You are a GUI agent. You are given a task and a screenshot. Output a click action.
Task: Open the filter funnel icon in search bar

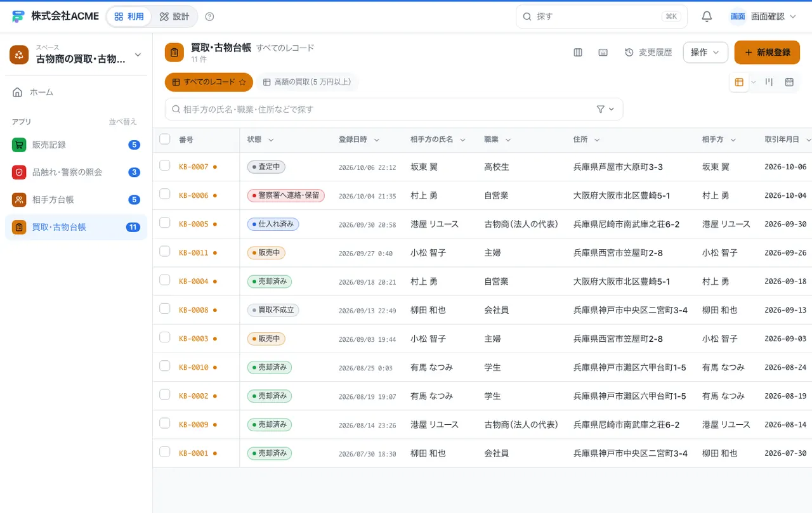coord(601,109)
